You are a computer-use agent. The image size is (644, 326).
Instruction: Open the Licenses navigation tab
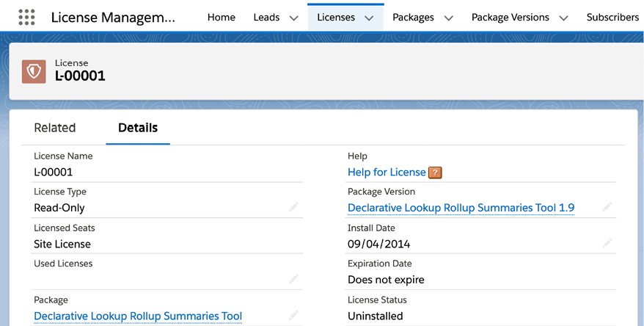tap(336, 18)
